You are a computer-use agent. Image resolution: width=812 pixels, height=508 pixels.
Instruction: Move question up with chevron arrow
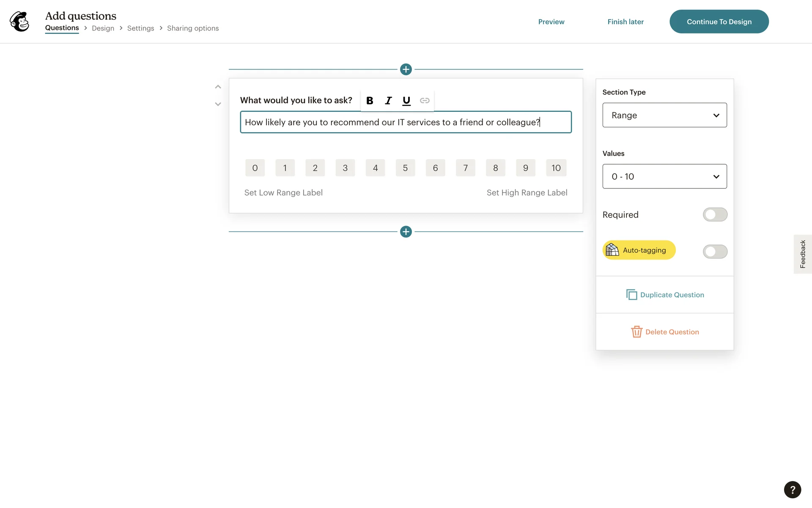coord(218,87)
